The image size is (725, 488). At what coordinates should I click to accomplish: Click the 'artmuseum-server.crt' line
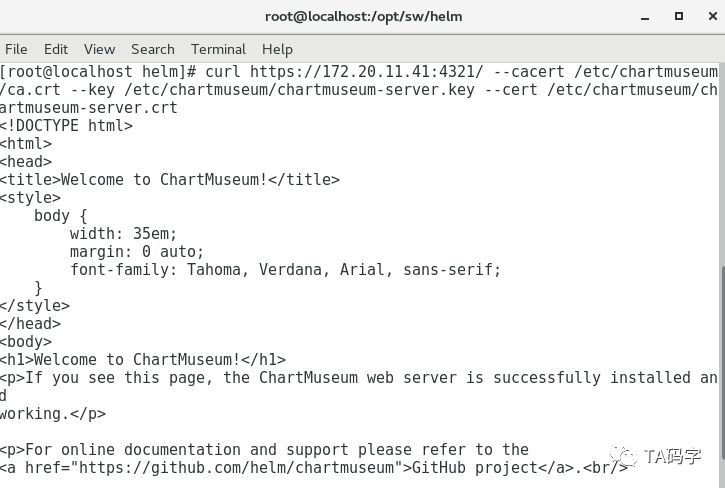click(89, 108)
